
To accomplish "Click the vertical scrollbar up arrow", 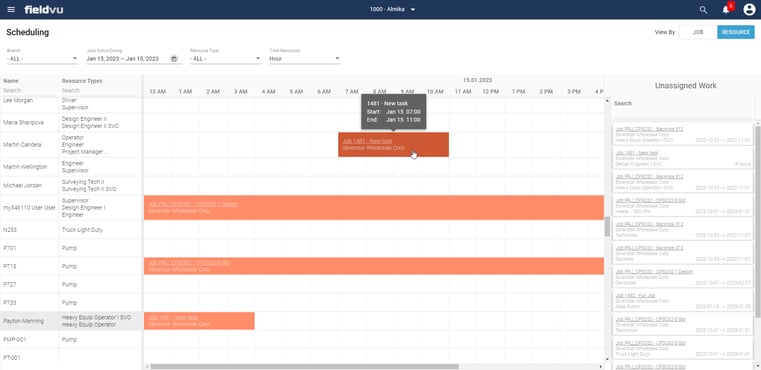I will coord(607,101).
